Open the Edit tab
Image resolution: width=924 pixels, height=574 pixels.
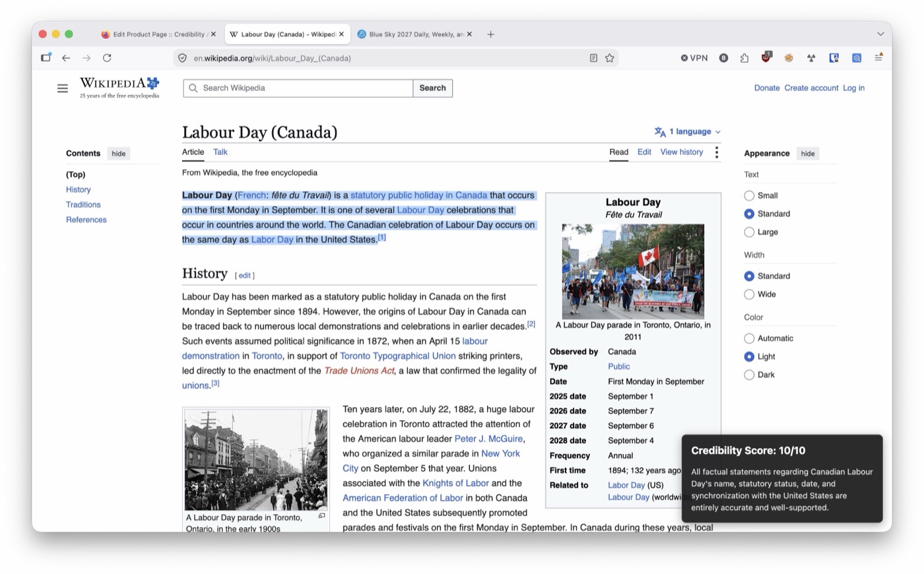click(x=644, y=152)
